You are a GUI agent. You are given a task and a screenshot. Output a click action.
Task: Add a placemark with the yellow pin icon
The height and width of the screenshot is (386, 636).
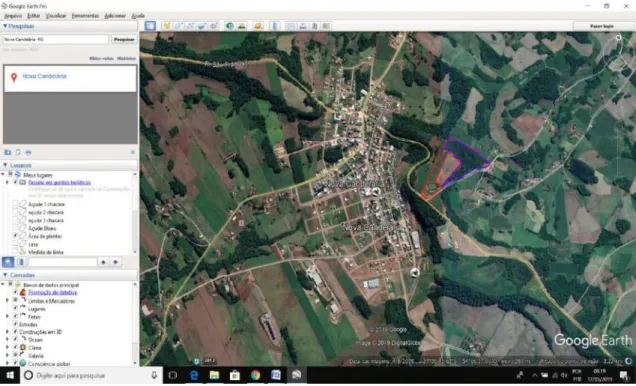167,26
